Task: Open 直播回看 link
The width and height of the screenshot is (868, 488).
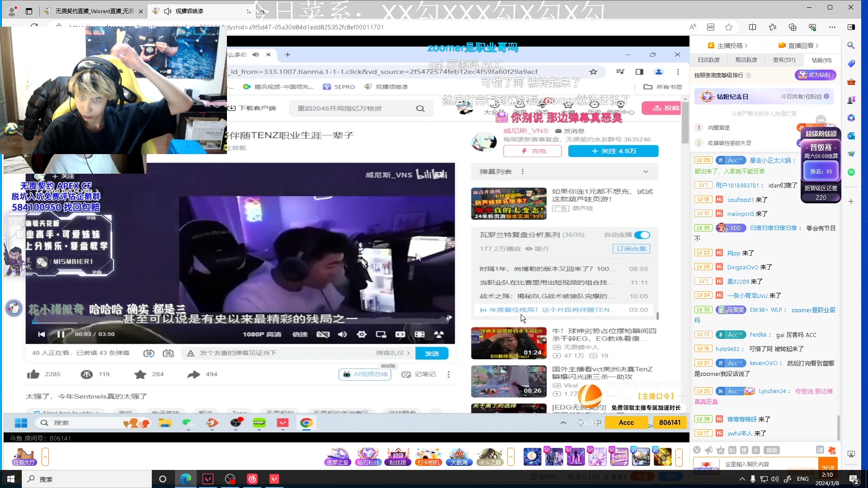Action: pyautogui.click(x=798, y=46)
